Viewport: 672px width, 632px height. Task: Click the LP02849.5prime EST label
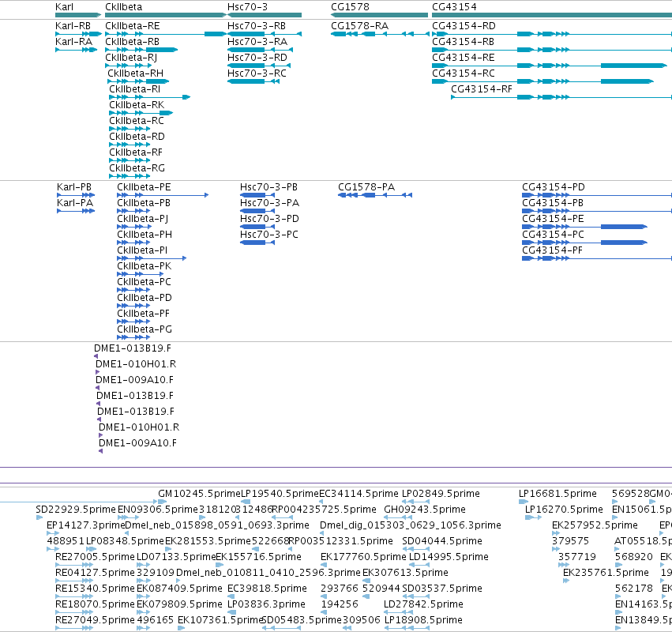(x=441, y=494)
